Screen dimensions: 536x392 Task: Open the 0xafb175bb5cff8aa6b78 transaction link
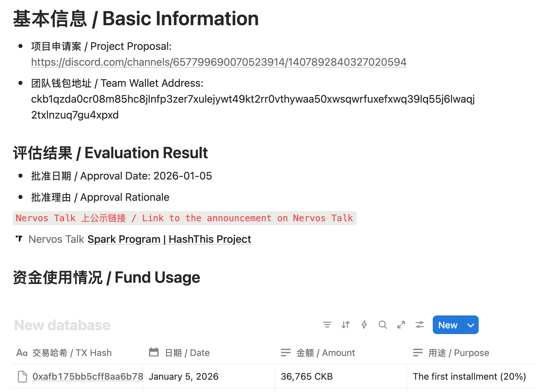88,377
